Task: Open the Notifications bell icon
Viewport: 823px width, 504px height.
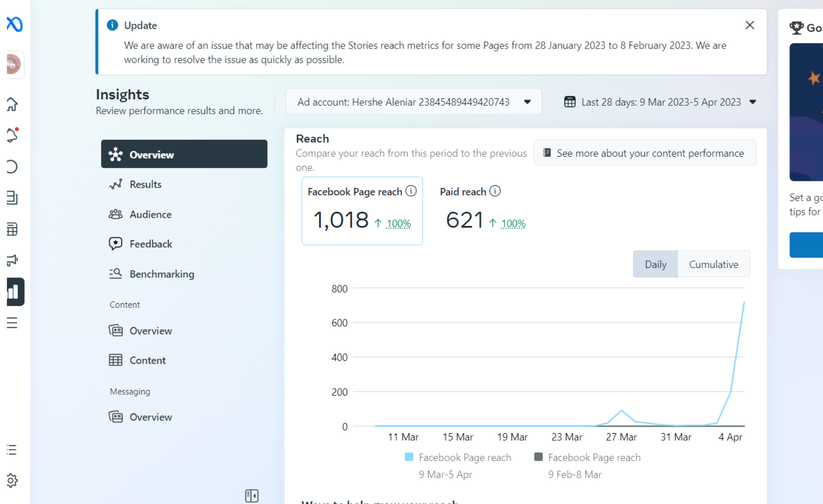Action: 12,136
